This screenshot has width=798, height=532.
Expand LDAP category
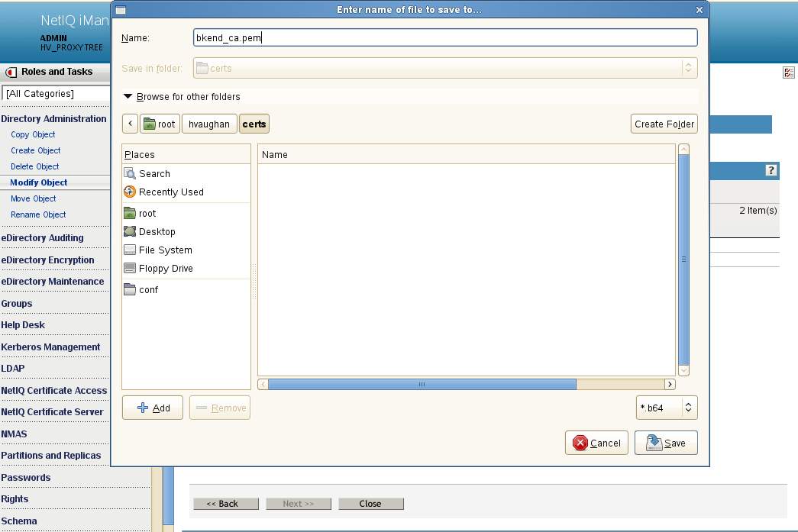[13, 368]
